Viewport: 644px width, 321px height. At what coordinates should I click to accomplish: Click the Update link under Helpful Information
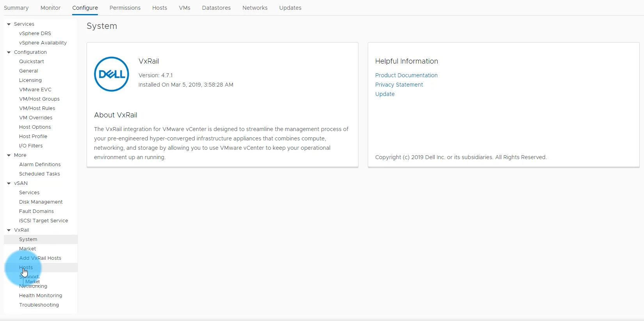(385, 94)
